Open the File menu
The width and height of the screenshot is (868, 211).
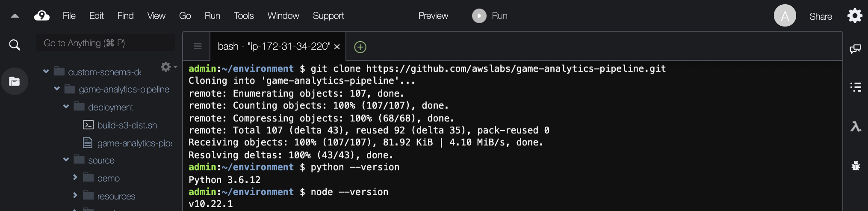(x=69, y=16)
